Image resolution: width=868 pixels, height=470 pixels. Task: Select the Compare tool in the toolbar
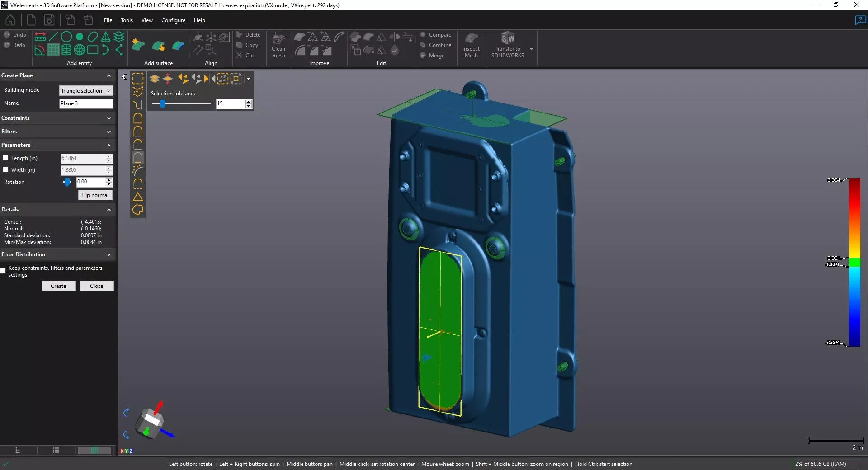[x=435, y=35]
